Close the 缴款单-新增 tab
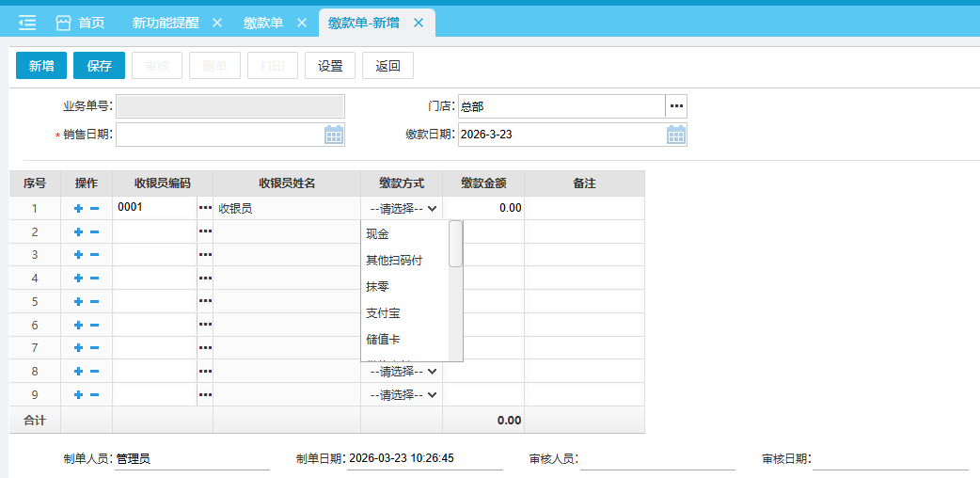Image resolution: width=980 pixels, height=478 pixels. (x=419, y=23)
